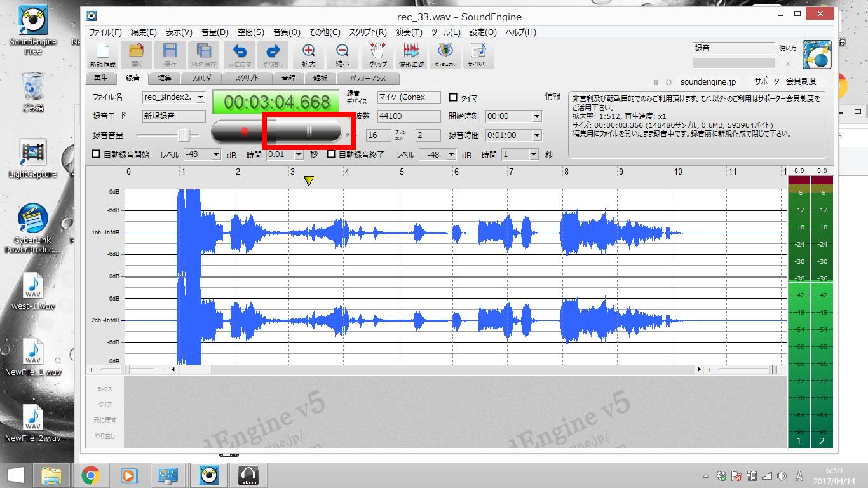Open the ヴィジュアル visual icon
Viewport: 868px width, 488px height.
(445, 55)
